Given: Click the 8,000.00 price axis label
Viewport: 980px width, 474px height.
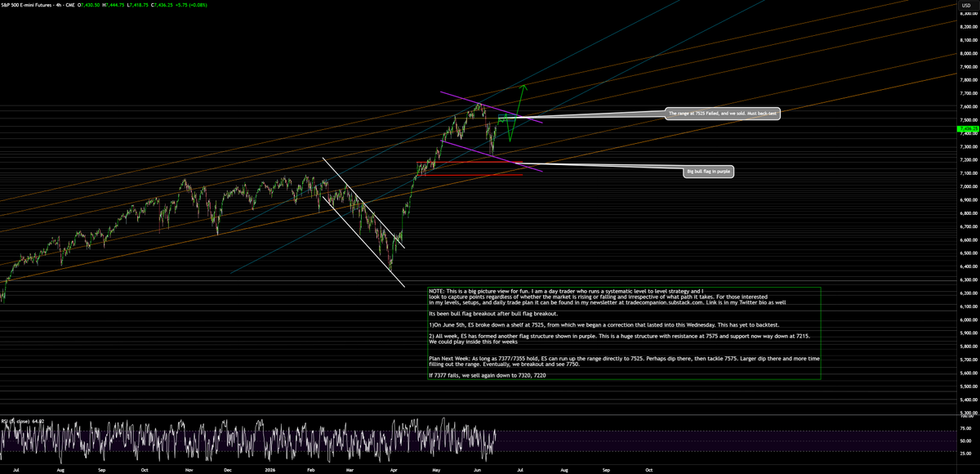Looking at the screenshot, I should coord(968,53).
